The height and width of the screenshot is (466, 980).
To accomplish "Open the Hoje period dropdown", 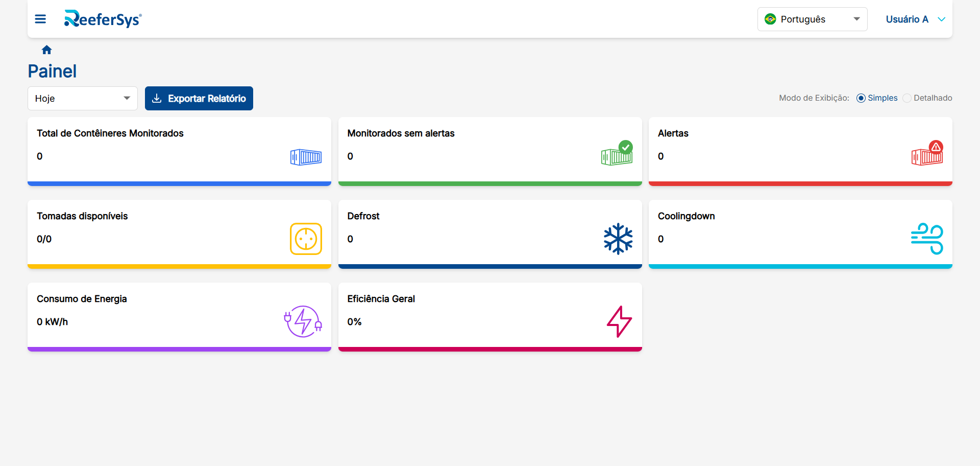I will point(83,98).
